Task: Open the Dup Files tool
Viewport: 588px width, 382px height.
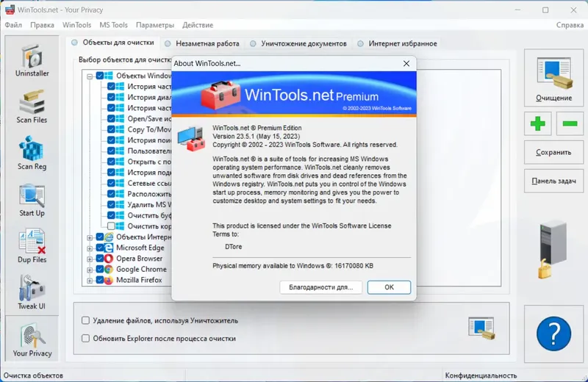Action: 32,246
